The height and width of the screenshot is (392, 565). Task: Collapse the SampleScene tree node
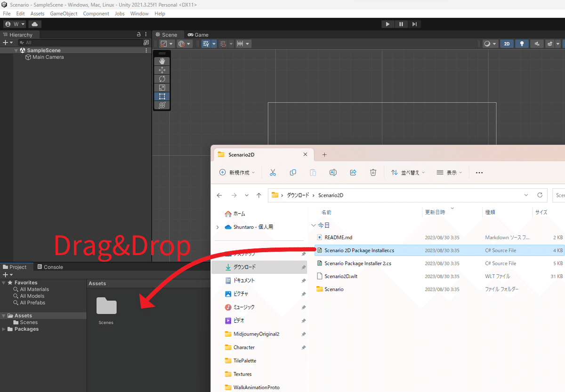(x=16, y=50)
